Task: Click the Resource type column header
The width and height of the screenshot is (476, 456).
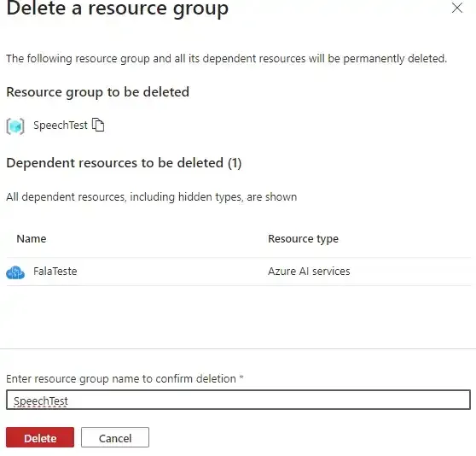Action: click(x=304, y=239)
